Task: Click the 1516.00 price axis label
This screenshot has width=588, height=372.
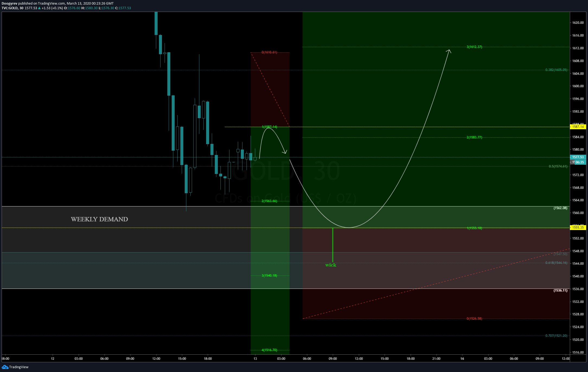Action: [578, 352]
